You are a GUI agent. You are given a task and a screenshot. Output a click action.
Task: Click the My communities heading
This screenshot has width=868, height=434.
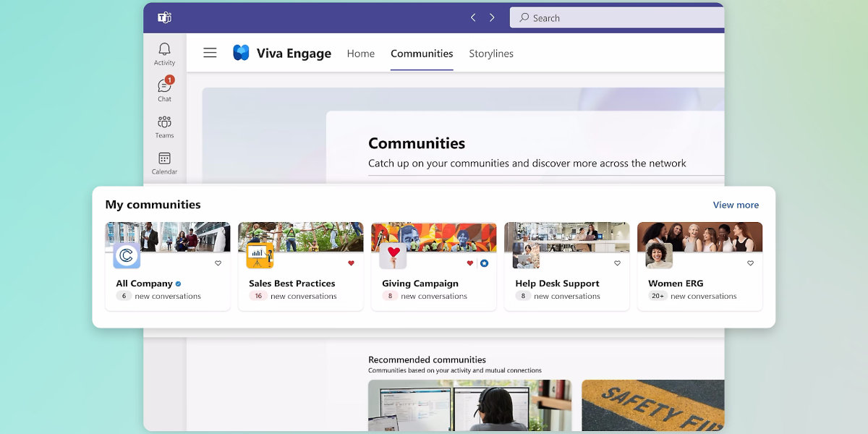pyautogui.click(x=153, y=205)
